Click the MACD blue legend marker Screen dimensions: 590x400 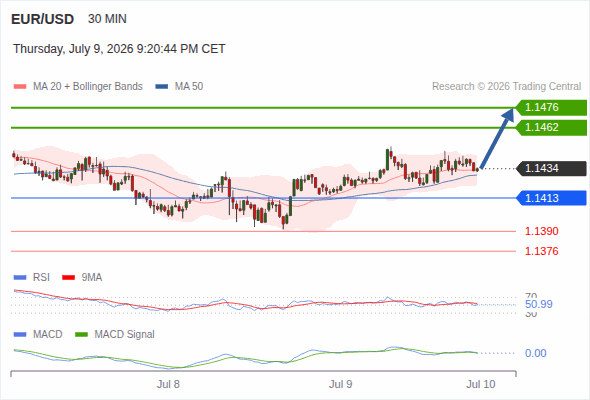(x=20, y=335)
